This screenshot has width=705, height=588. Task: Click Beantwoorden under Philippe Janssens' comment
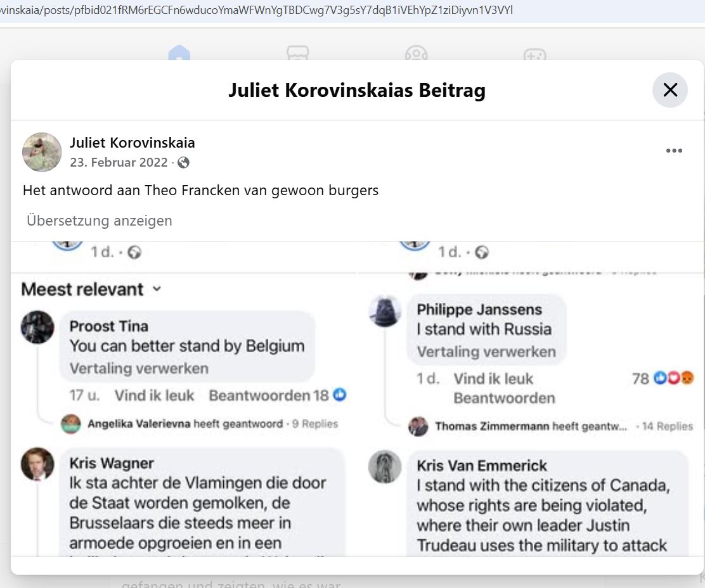point(504,398)
